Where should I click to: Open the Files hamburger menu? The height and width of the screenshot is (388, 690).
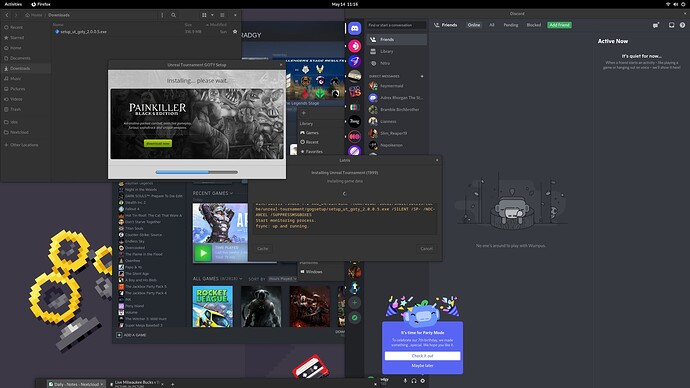tap(222, 15)
